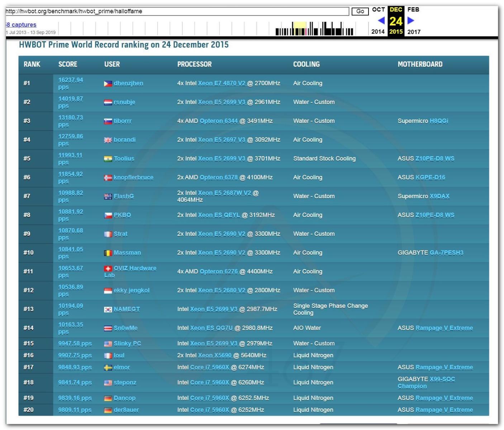Open user der8auer's profile link

point(126,410)
